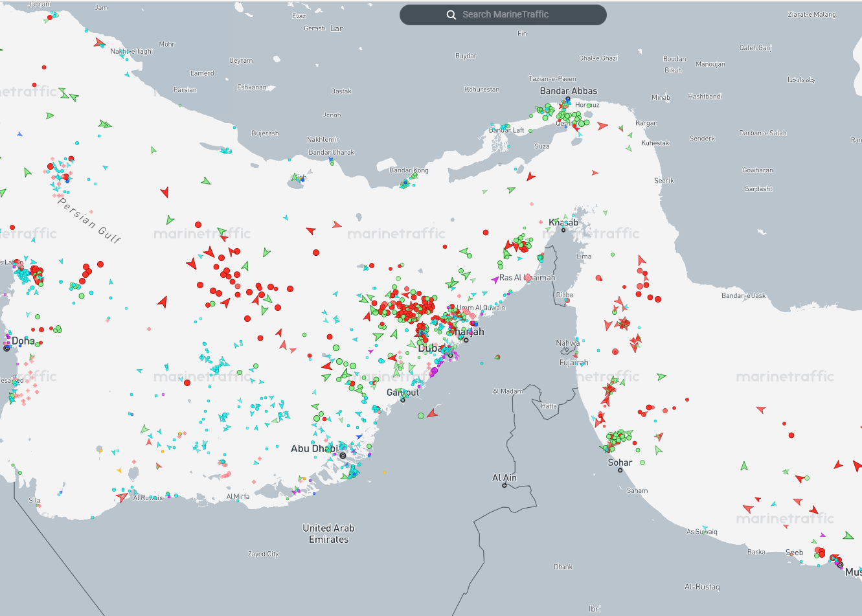Click the Ras Al Khaimah label
862x616 pixels.
click(527, 278)
